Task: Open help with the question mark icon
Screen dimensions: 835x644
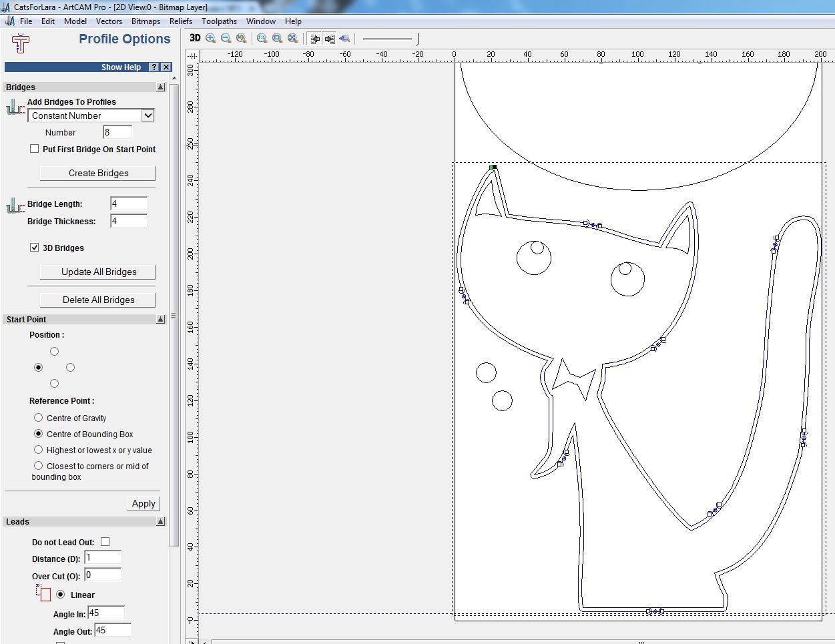Action: 154,67
